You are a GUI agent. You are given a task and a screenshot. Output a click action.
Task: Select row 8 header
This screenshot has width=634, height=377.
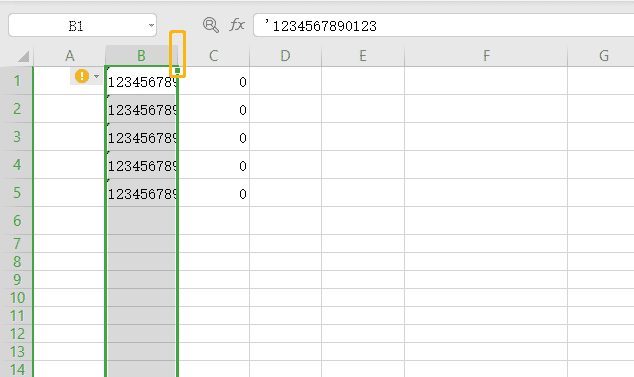click(17, 262)
